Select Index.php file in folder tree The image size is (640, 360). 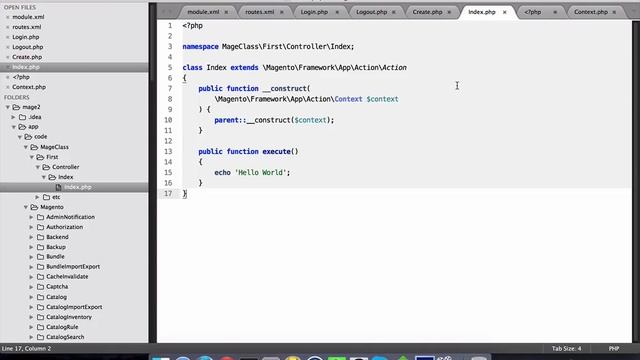[x=78, y=187]
